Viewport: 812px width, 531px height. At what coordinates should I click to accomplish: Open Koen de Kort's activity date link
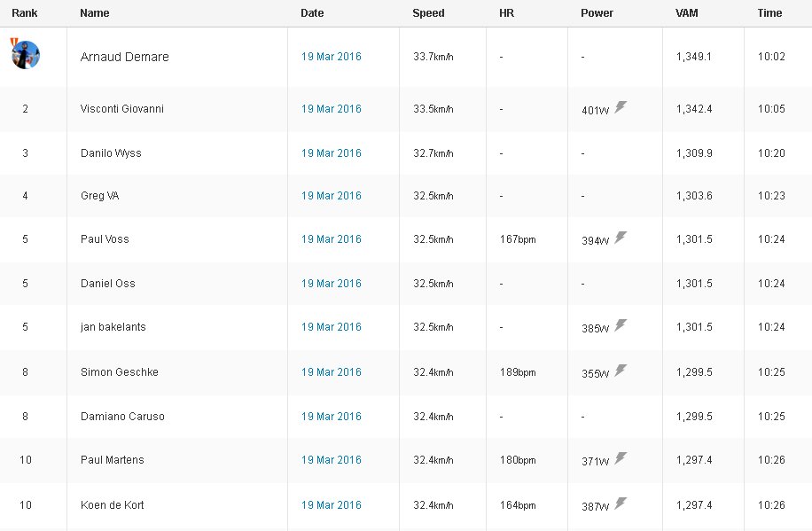(x=331, y=505)
